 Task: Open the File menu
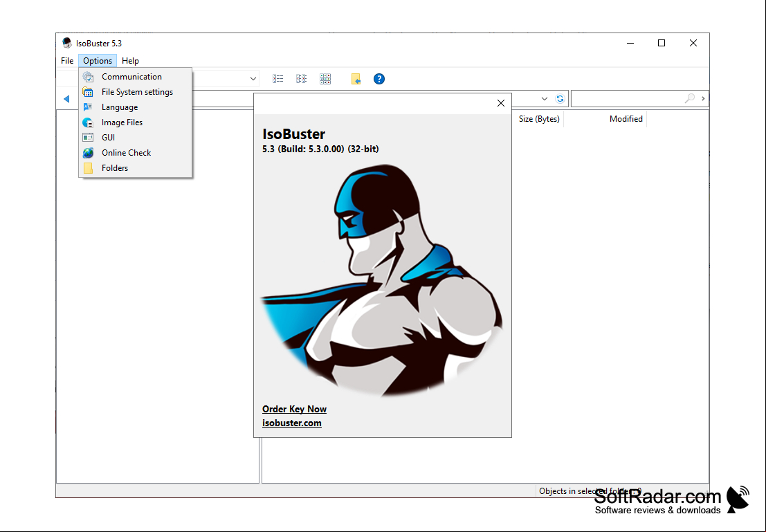click(x=67, y=61)
